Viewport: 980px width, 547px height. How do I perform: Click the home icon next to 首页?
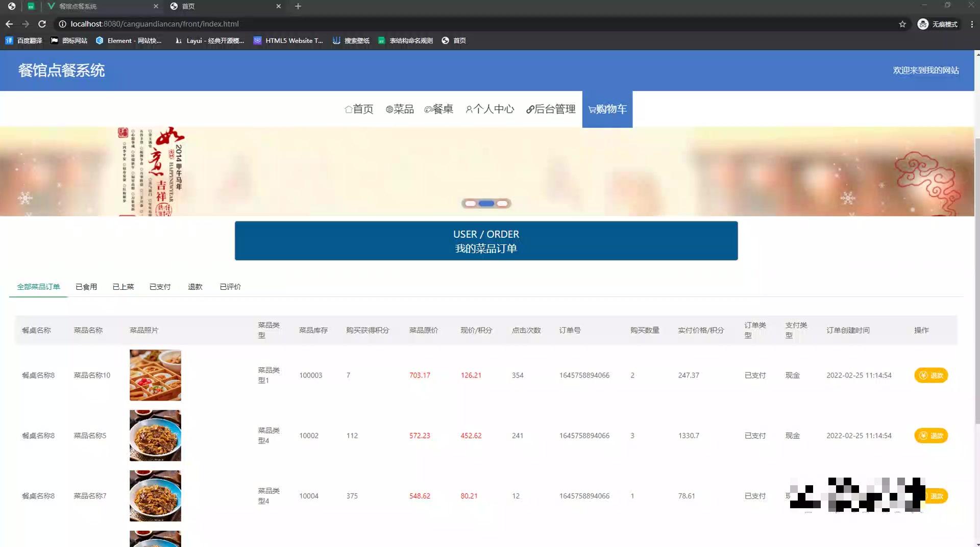click(348, 109)
